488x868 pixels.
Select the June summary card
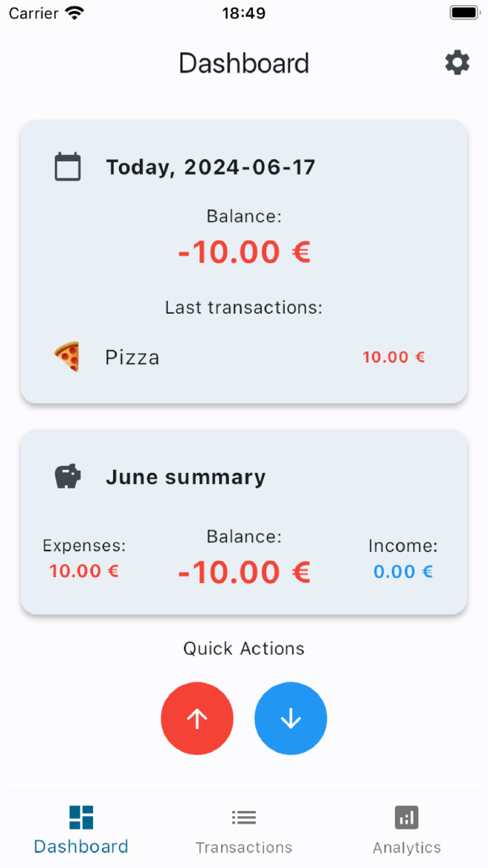[x=244, y=522]
